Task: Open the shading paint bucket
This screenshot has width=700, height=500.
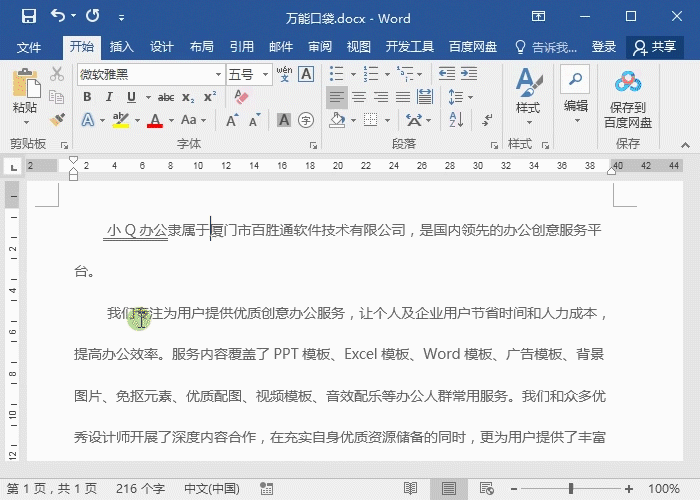Action: click(338, 120)
